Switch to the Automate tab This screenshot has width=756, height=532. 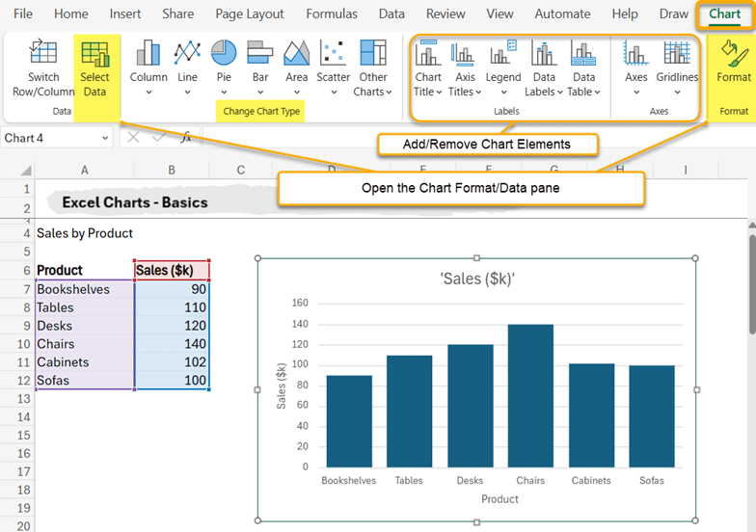pyautogui.click(x=562, y=13)
